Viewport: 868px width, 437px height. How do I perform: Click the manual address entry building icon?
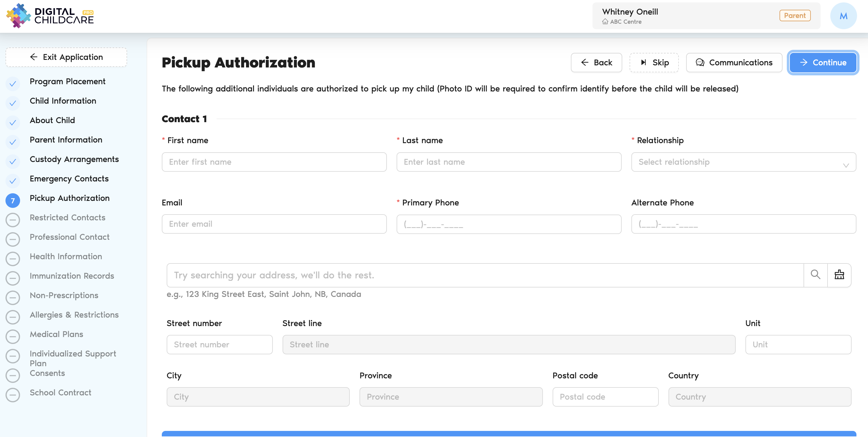pos(839,275)
